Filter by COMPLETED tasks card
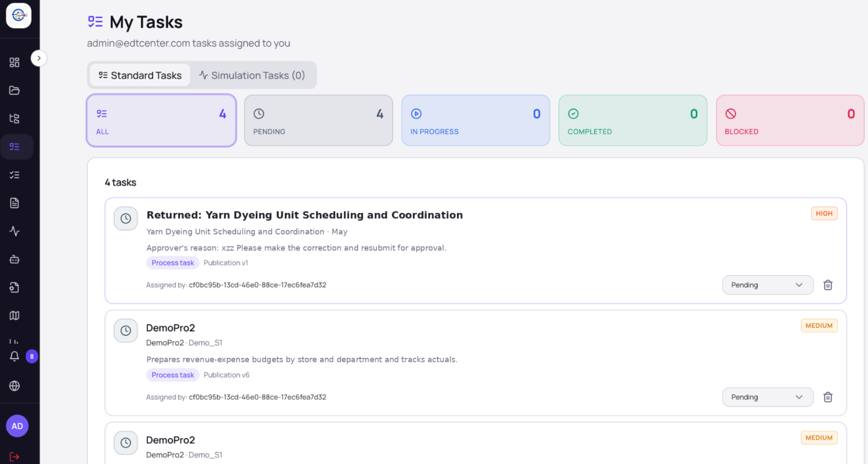Viewport: 868px width, 464px height. coord(632,120)
